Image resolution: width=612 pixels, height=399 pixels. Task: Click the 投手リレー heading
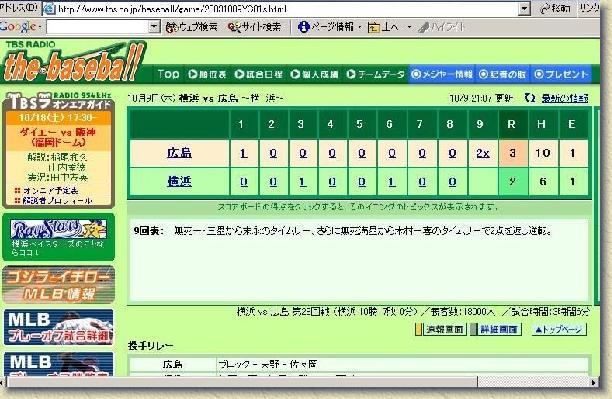150,346
